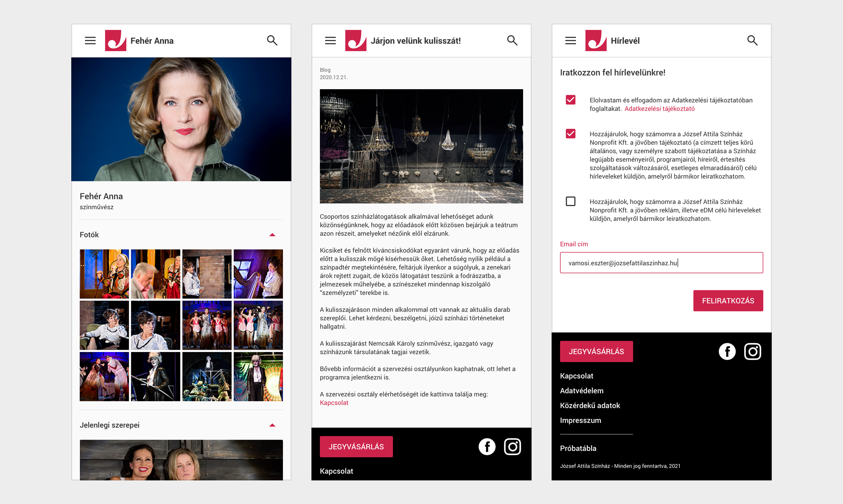Image resolution: width=843 pixels, height=504 pixels.
Task: Collapse the Fotók section
Action: 272,235
